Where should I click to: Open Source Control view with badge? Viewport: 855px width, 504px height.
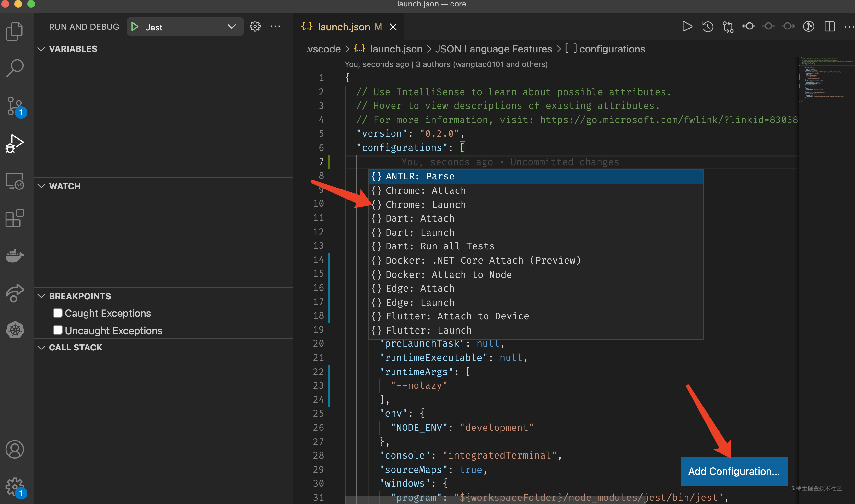(16, 107)
